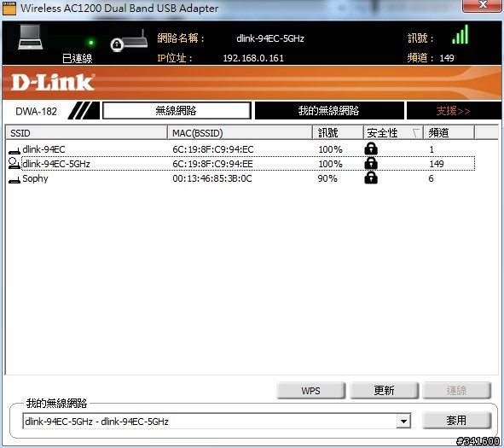Open the 無線網路 tab
This screenshot has width=504, height=448.
[177, 111]
